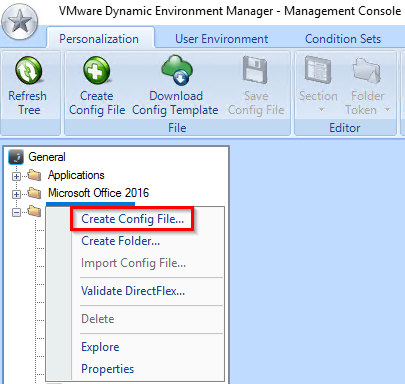The image size is (405, 384).
Task: Open the Section dropdown arrow
Action: 321,110
